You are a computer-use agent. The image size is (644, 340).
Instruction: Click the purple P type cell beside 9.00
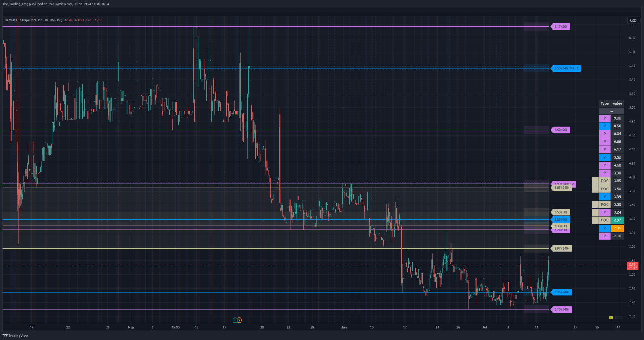pos(605,118)
